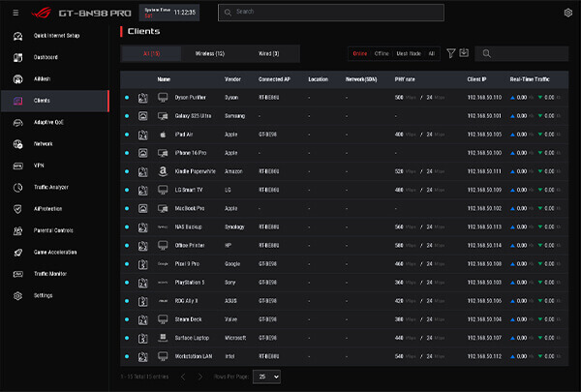Click the AiMesh sidebar icon
Viewport: 581px width, 392px height.
tap(17, 79)
